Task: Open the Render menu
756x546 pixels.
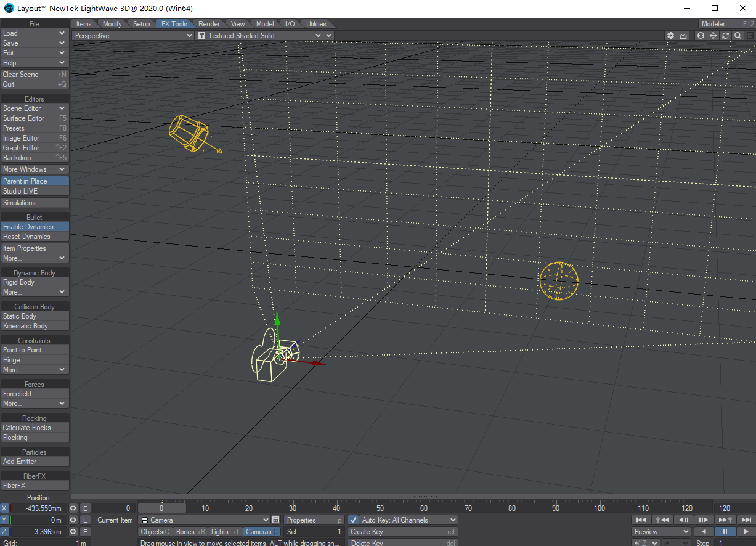Action: (x=209, y=23)
